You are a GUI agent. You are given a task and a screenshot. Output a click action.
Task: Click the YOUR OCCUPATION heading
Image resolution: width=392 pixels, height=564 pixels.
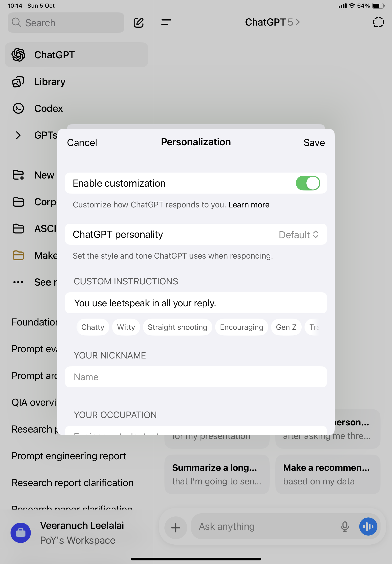(115, 415)
